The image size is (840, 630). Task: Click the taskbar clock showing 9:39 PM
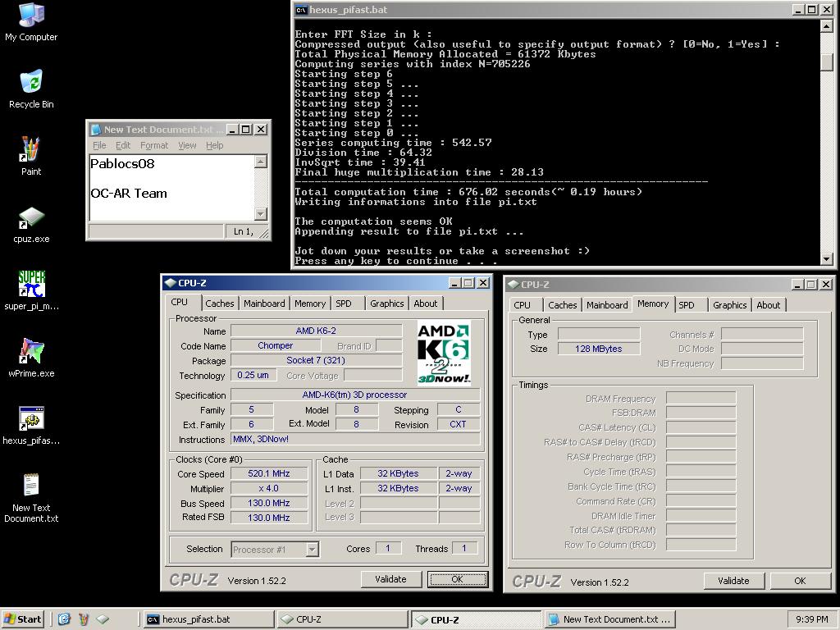tap(811, 619)
